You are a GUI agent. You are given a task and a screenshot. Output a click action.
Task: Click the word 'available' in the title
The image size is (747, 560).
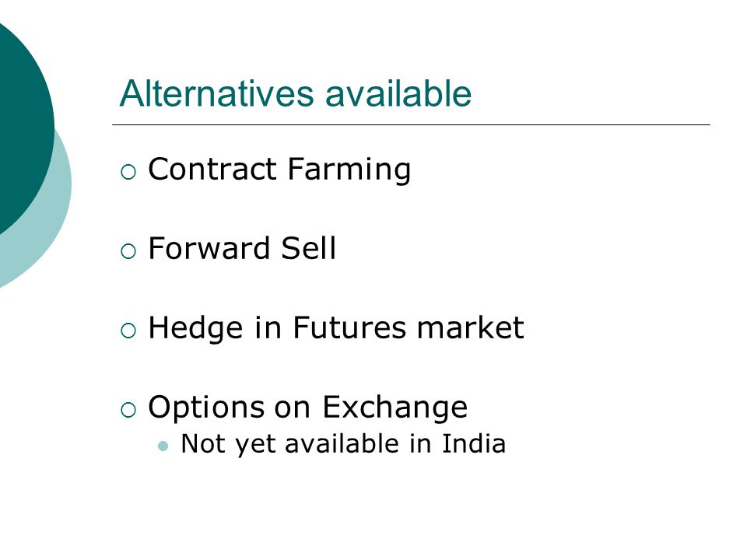(398, 93)
